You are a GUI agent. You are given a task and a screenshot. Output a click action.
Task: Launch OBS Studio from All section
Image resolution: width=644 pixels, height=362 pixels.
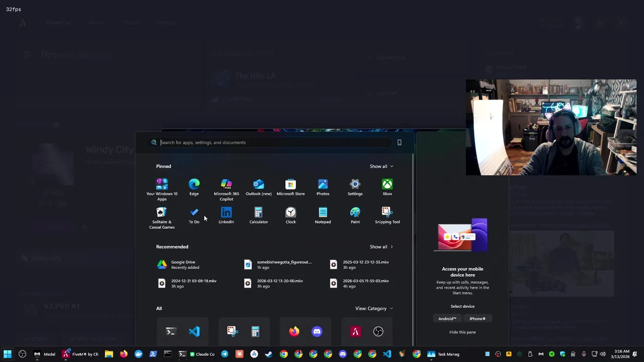(378, 331)
